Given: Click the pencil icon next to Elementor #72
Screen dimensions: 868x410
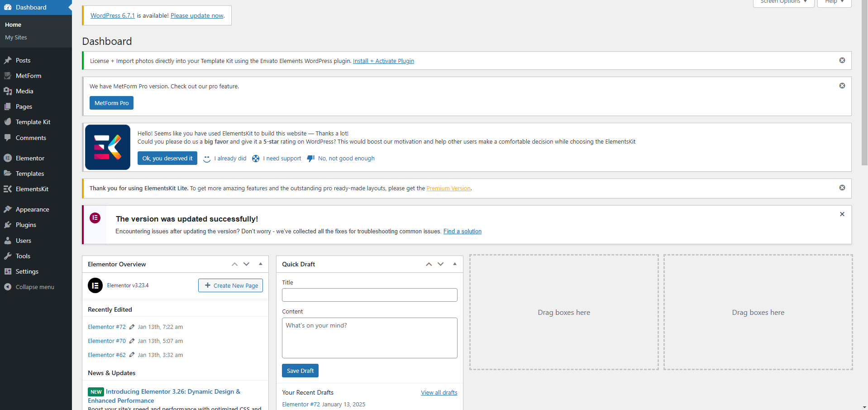Looking at the screenshot, I should click(132, 327).
